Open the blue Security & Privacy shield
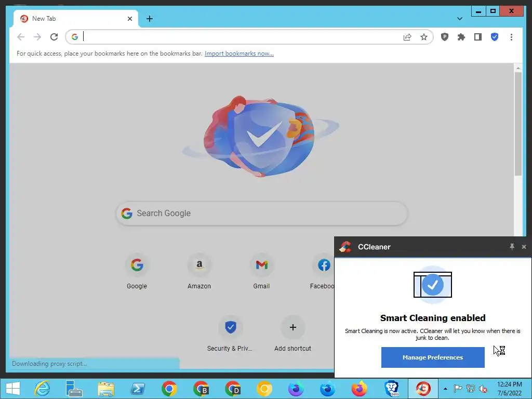The image size is (532, 399). [495, 37]
